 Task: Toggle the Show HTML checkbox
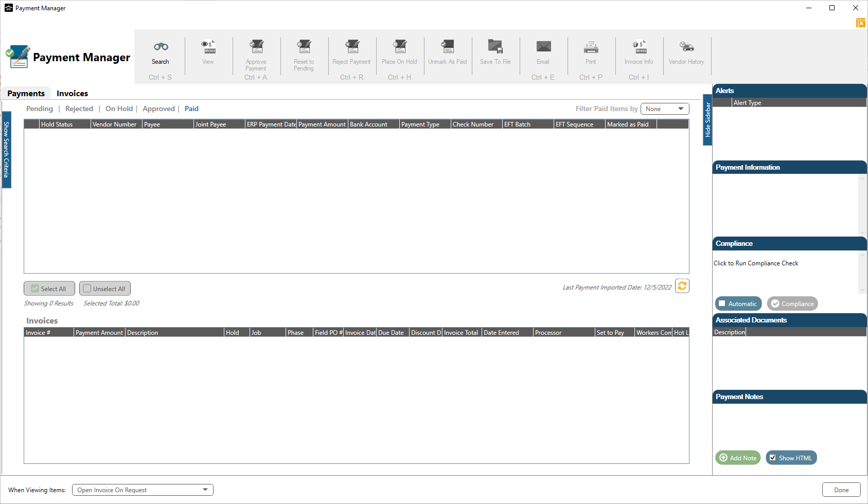point(773,458)
